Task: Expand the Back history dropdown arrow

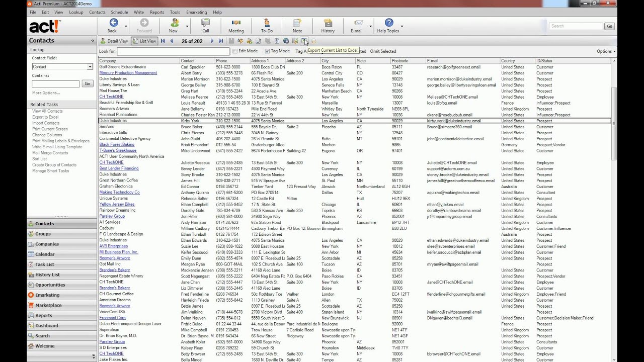Action: (126, 26)
